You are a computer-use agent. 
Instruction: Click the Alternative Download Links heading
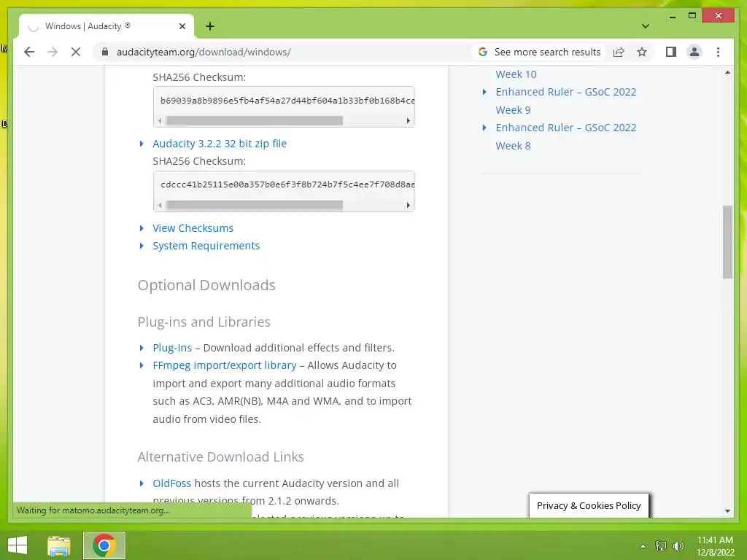[x=220, y=456]
